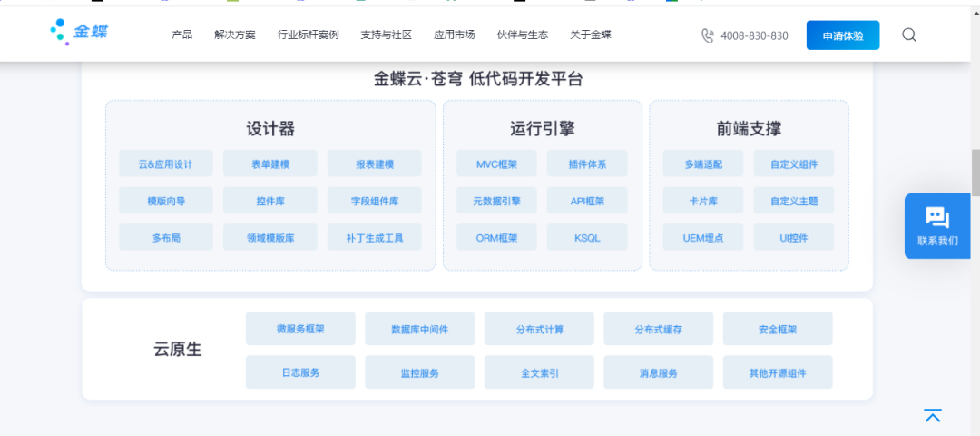The image size is (980, 436).
Task: Select the 表单建模 tile
Action: pos(270,164)
